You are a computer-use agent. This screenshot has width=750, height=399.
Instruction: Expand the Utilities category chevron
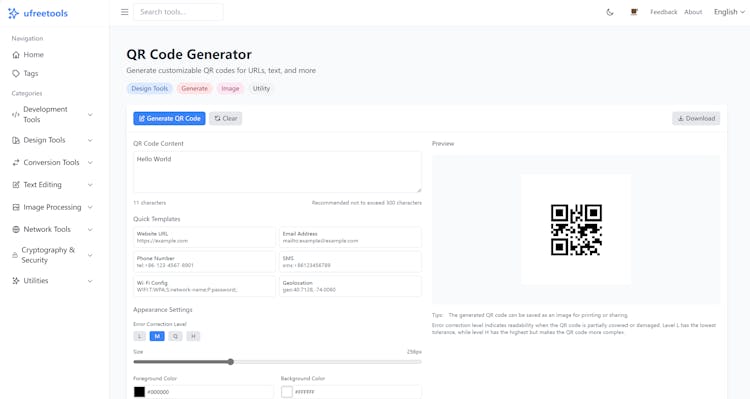point(90,281)
